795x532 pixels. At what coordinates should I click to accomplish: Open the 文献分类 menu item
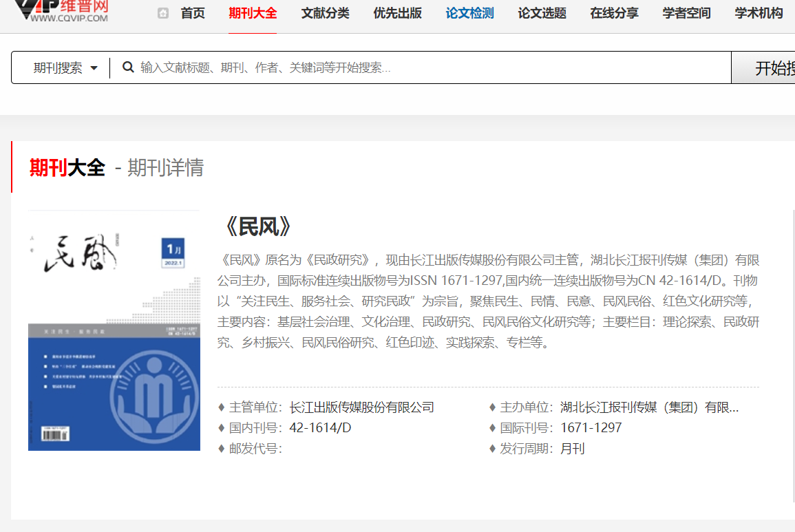click(325, 13)
